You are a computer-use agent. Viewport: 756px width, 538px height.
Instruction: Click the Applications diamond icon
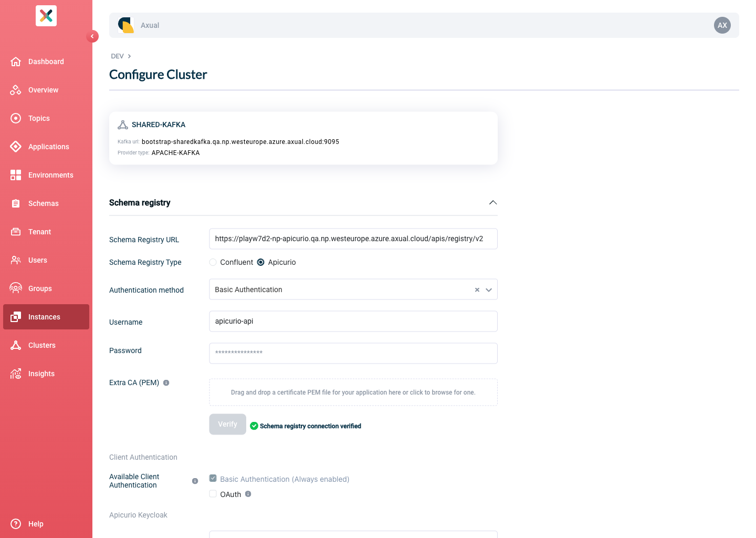pos(16,147)
